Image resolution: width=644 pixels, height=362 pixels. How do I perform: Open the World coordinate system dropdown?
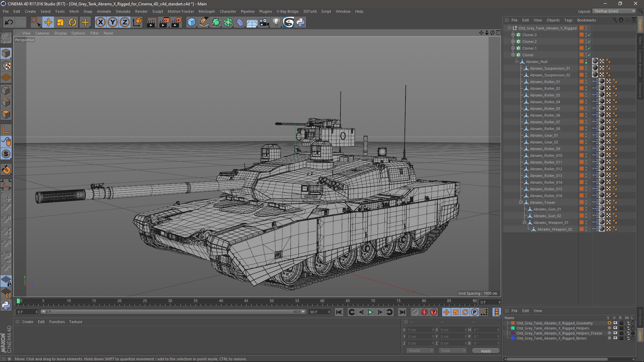click(420, 351)
